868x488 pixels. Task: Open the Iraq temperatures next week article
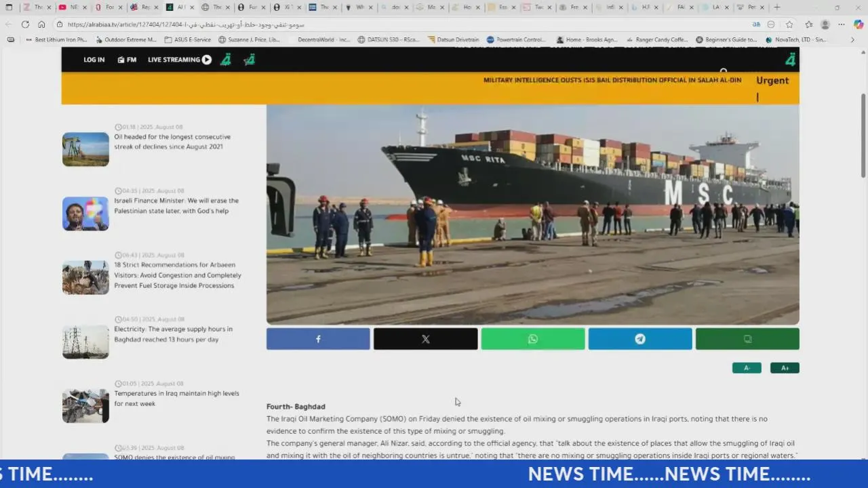point(176,399)
